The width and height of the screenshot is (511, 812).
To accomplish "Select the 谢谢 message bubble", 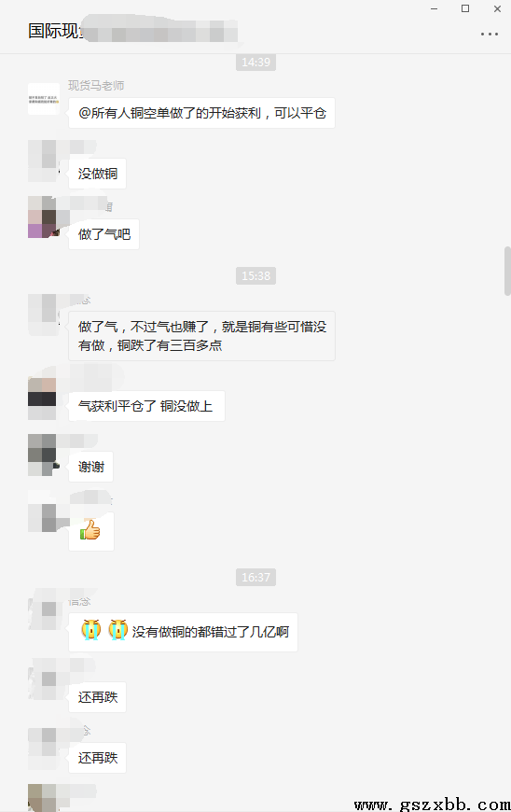I will click(x=91, y=467).
